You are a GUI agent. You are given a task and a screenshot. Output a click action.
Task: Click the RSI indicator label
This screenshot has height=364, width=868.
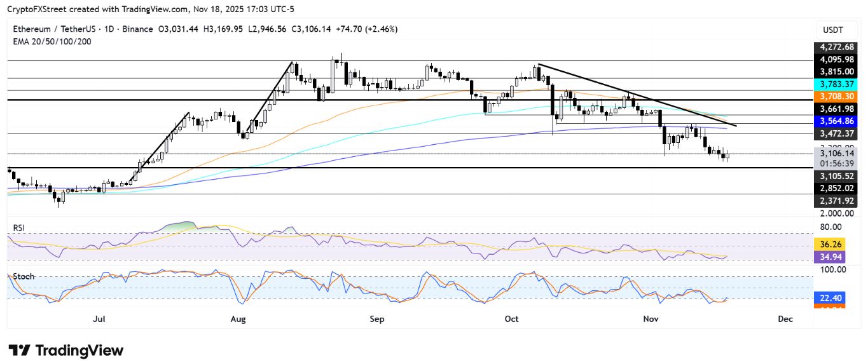coord(19,227)
